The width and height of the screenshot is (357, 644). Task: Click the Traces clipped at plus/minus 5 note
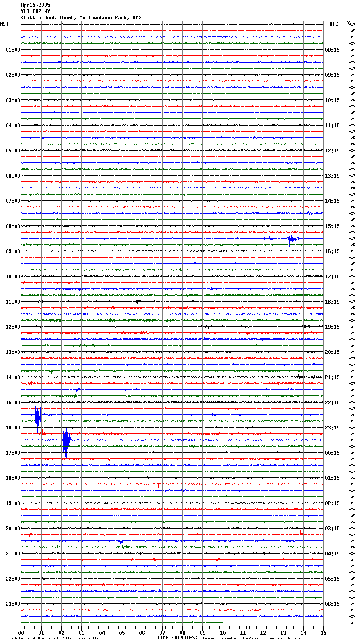click(254, 639)
